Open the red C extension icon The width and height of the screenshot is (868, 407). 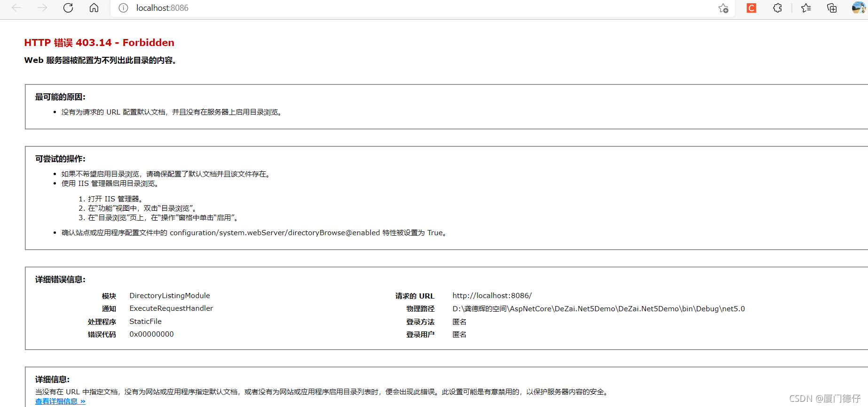[751, 8]
